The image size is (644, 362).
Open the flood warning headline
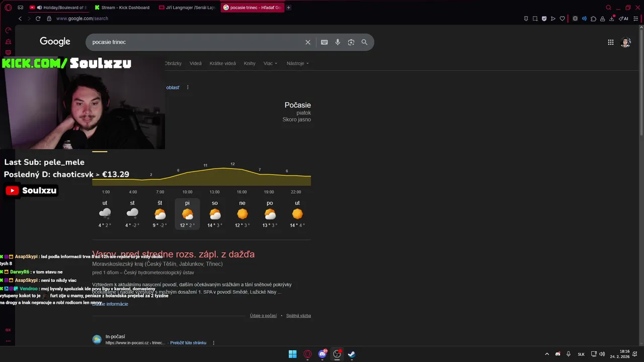pos(173,254)
